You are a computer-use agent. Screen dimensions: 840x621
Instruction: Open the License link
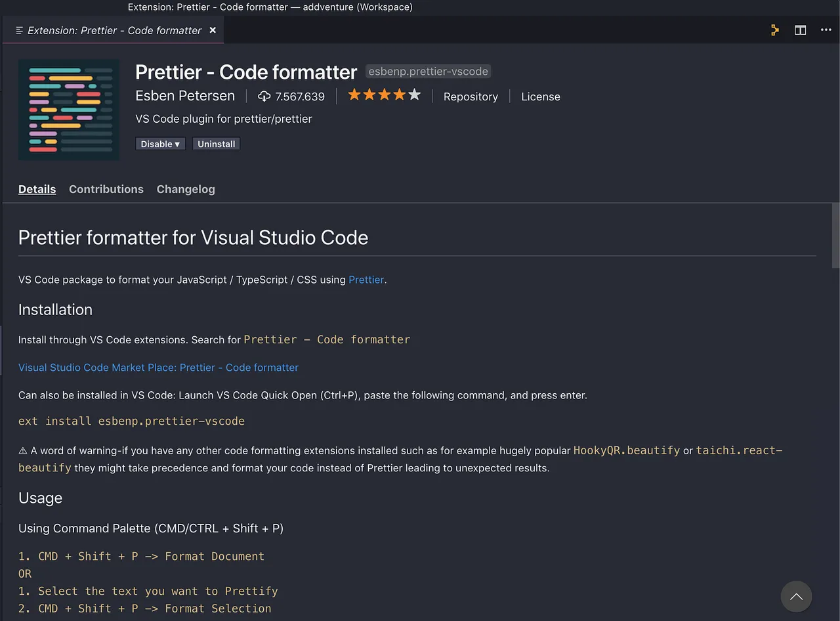[541, 96]
